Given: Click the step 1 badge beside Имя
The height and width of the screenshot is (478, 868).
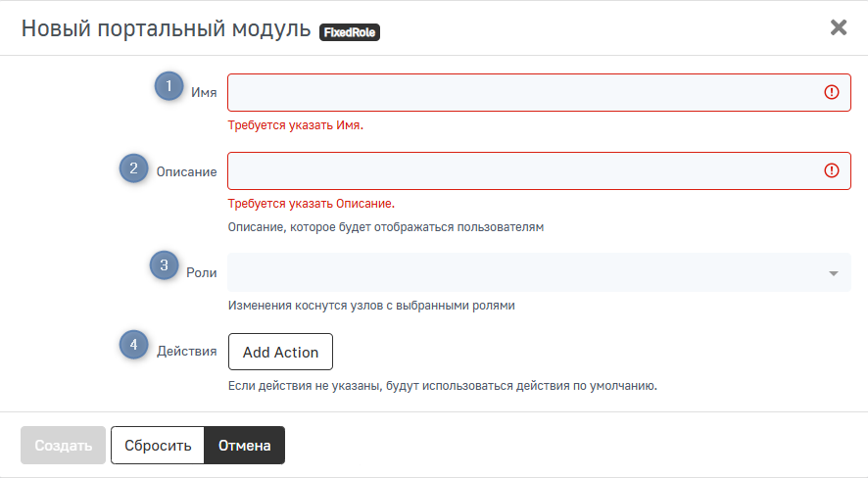Looking at the screenshot, I should (169, 86).
